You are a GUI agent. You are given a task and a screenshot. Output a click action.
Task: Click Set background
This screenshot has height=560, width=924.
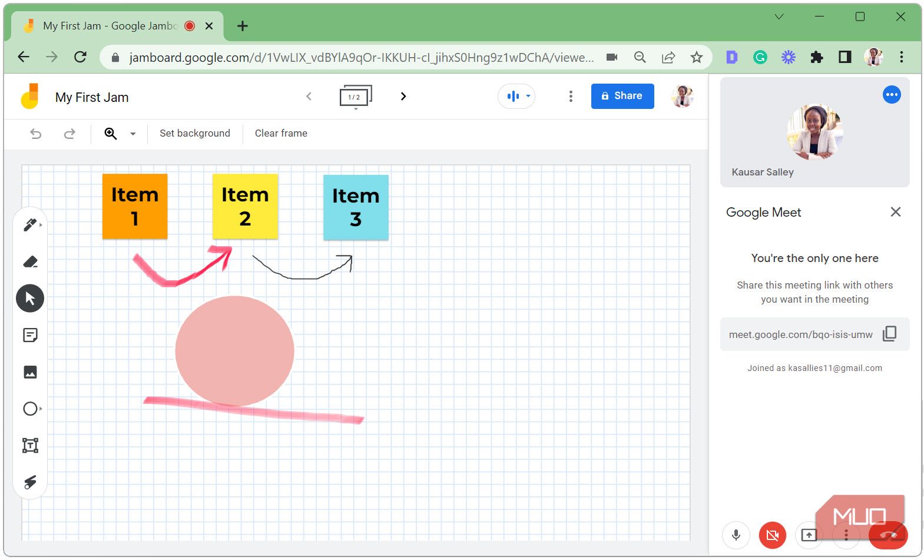(x=195, y=133)
